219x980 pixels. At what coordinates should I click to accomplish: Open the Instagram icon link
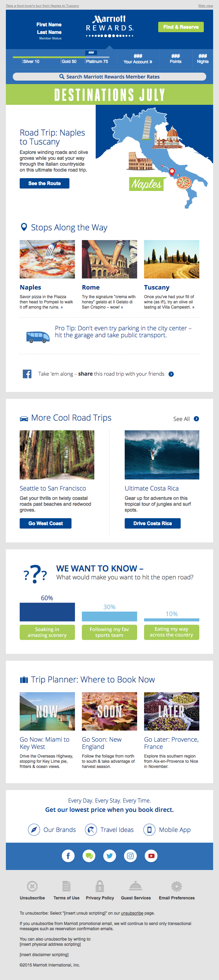131,855
